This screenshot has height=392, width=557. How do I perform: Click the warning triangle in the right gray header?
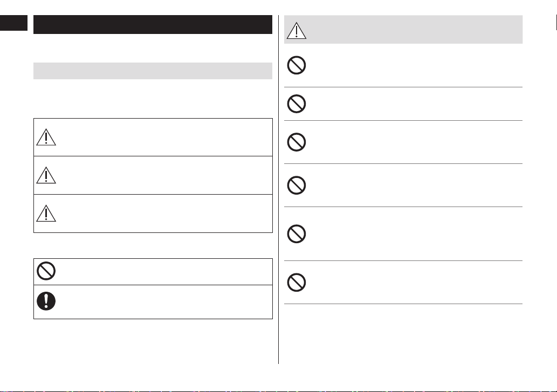click(296, 30)
